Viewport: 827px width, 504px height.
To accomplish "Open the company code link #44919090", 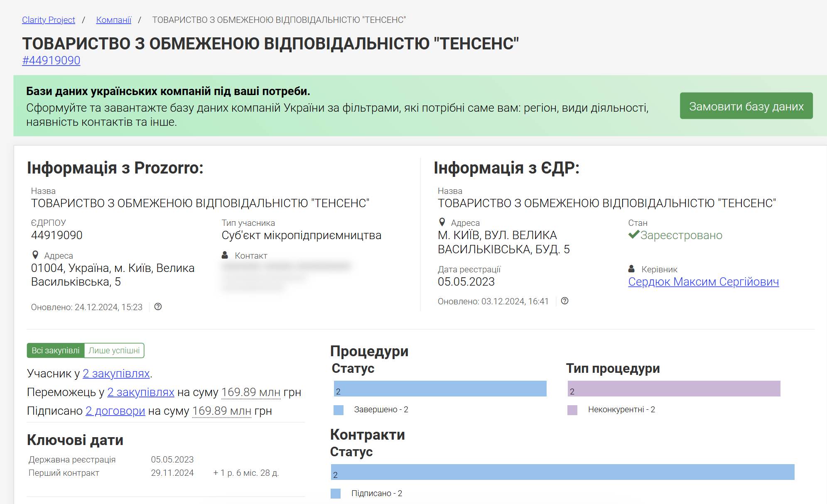I will click(51, 61).
